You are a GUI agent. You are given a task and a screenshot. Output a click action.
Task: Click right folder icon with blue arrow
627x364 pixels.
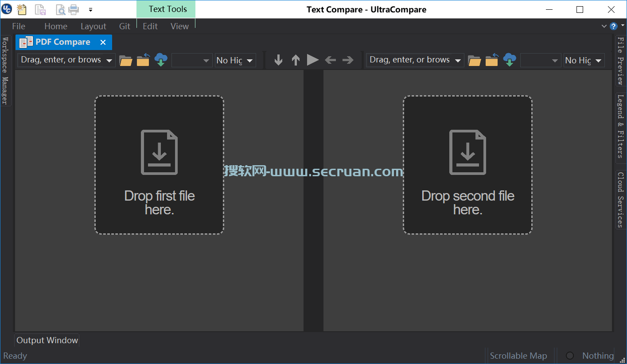492,60
